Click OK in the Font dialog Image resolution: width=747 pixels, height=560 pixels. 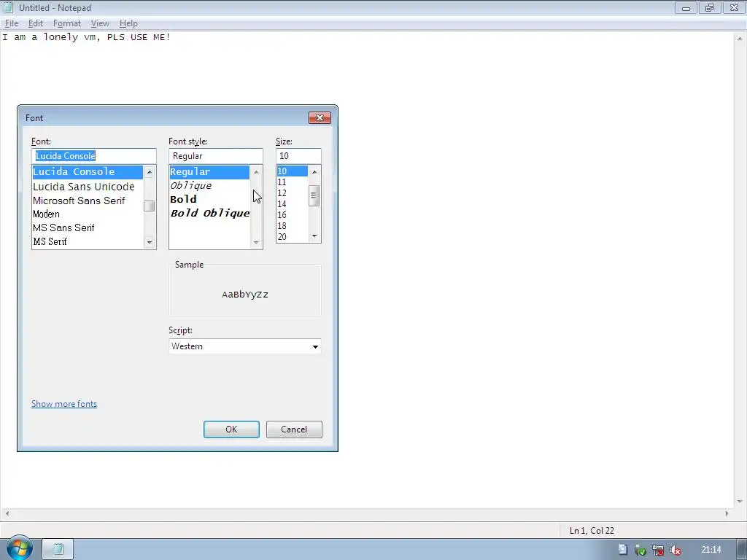pyautogui.click(x=231, y=429)
